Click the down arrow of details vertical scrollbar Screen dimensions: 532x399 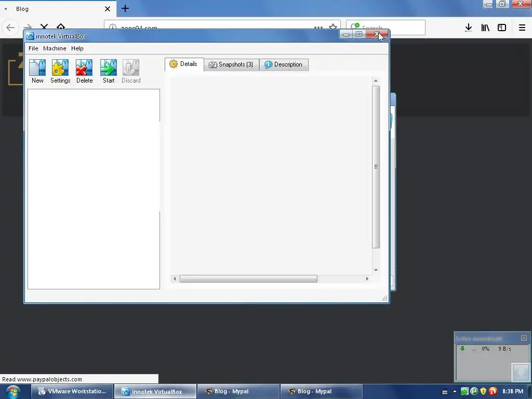click(376, 270)
